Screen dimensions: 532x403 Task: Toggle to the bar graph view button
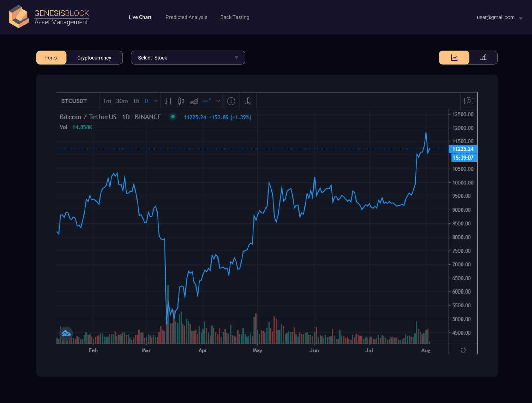[483, 58]
